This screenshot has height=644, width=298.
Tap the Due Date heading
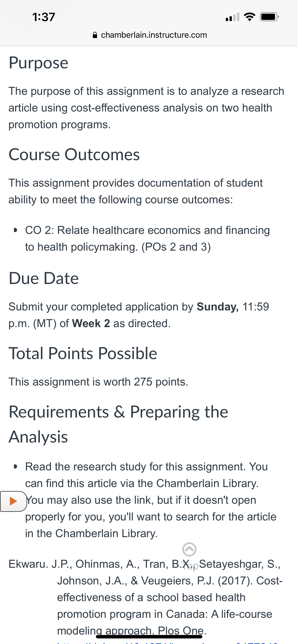44,278
